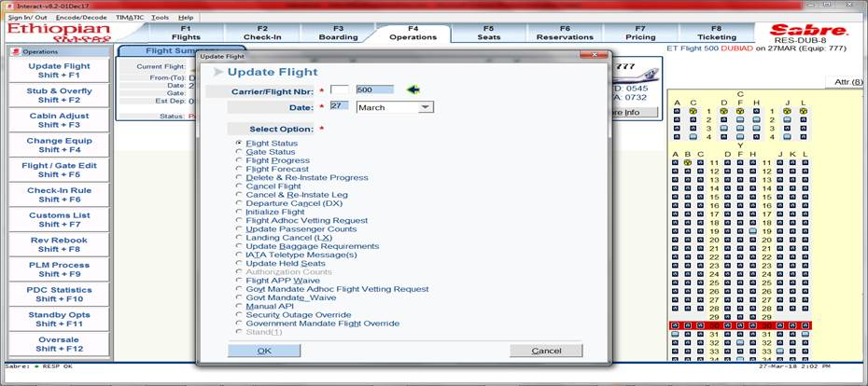Select economy seat 31A

click(675, 335)
